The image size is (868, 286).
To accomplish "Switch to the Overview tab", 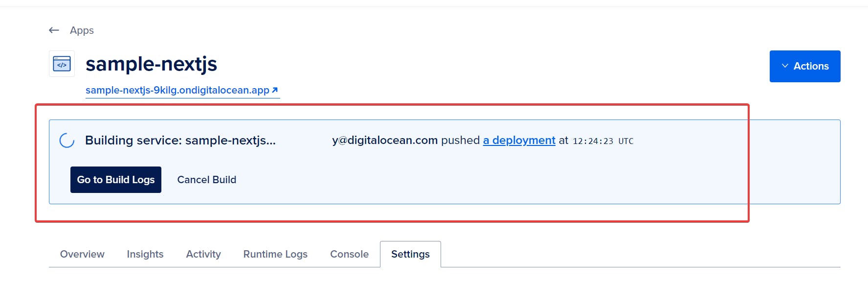I will [82, 254].
